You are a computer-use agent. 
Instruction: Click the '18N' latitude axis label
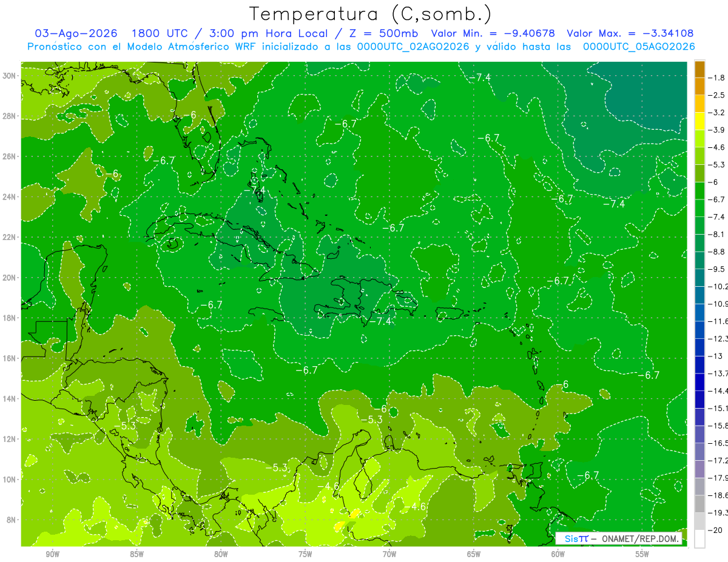10,318
